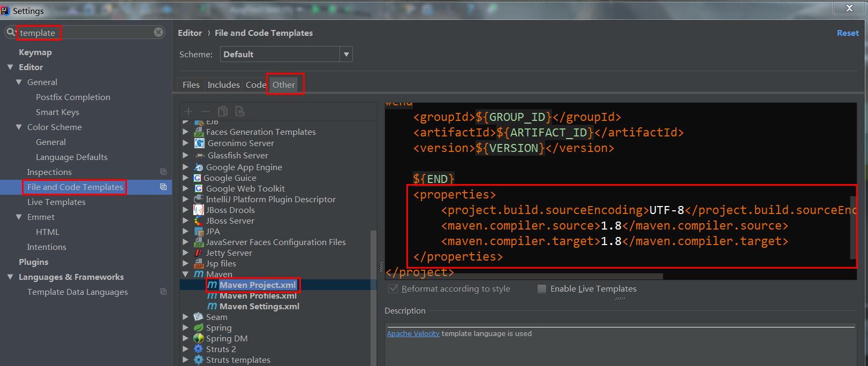Switch to the Code tab
Image resolution: width=868 pixels, height=366 pixels.
[255, 85]
